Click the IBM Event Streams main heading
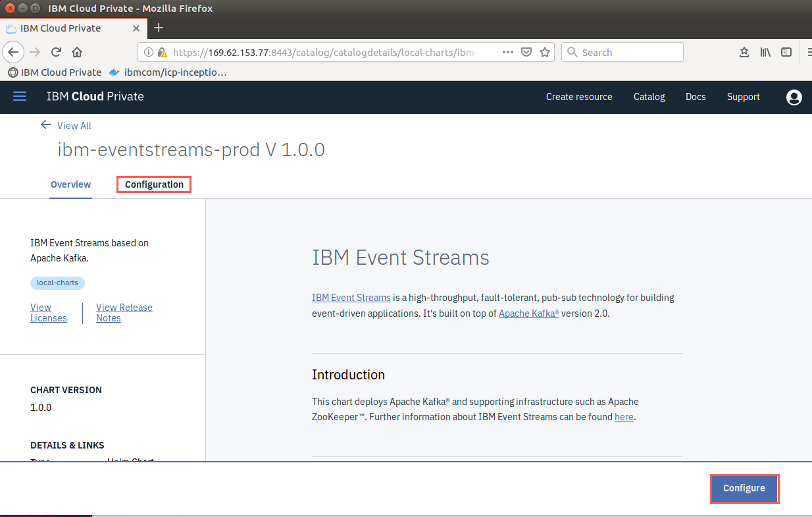This screenshot has width=812, height=517. tap(401, 258)
